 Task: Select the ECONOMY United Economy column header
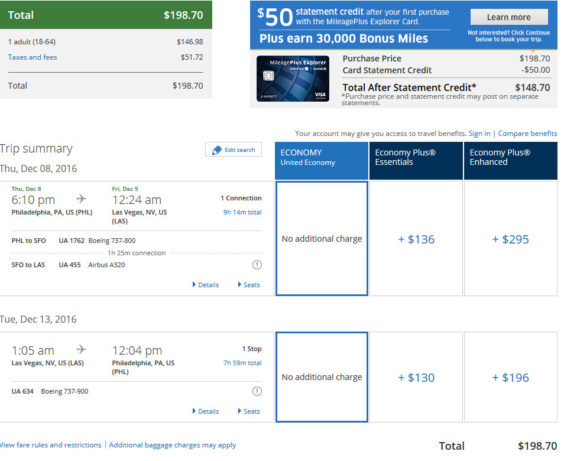click(322, 161)
